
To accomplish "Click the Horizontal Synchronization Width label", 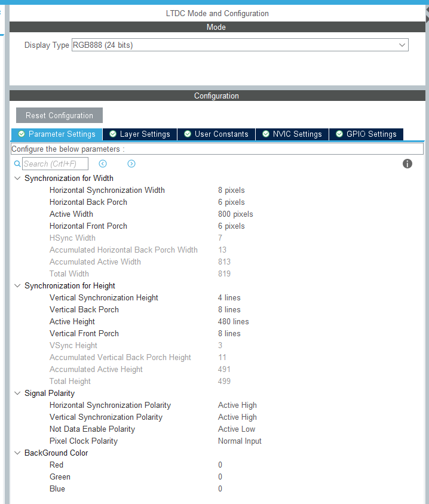I will (107, 190).
